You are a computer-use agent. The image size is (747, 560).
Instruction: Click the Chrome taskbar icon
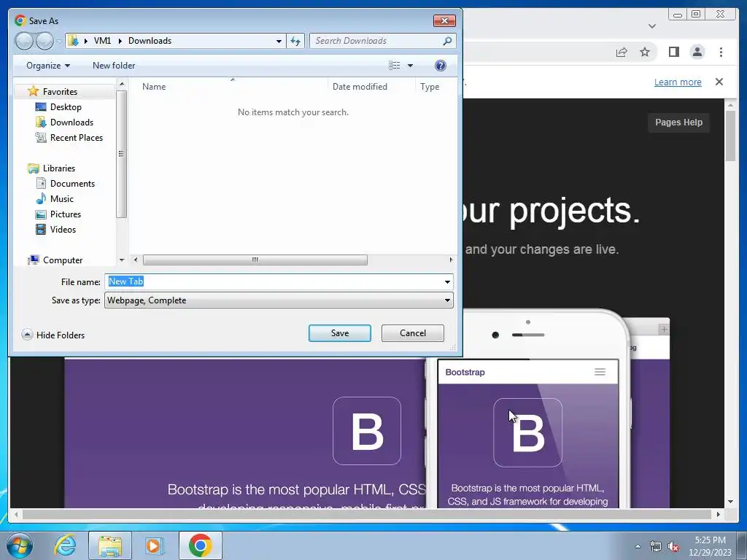tap(200, 545)
